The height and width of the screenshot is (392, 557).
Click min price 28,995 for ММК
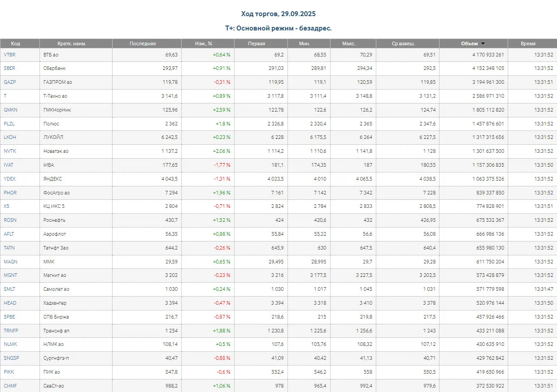[318, 262]
